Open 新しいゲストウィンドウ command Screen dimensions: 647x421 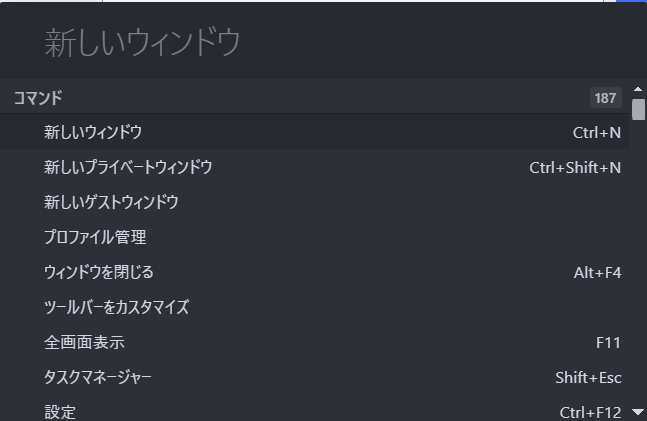[111, 202]
